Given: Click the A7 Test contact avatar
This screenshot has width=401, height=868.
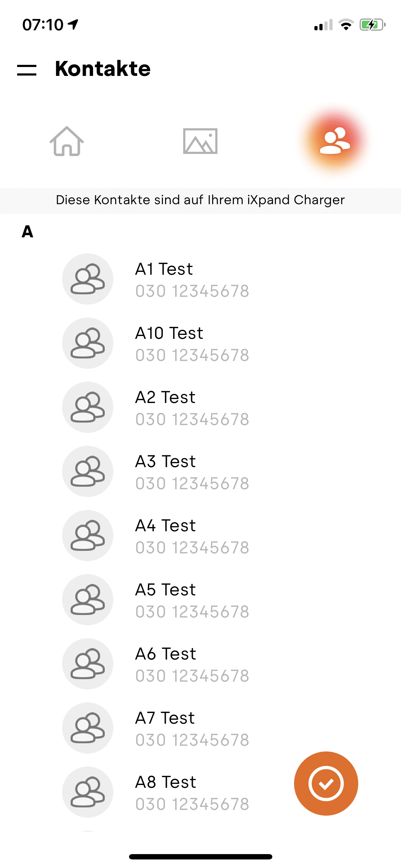Looking at the screenshot, I should (x=88, y=728).
